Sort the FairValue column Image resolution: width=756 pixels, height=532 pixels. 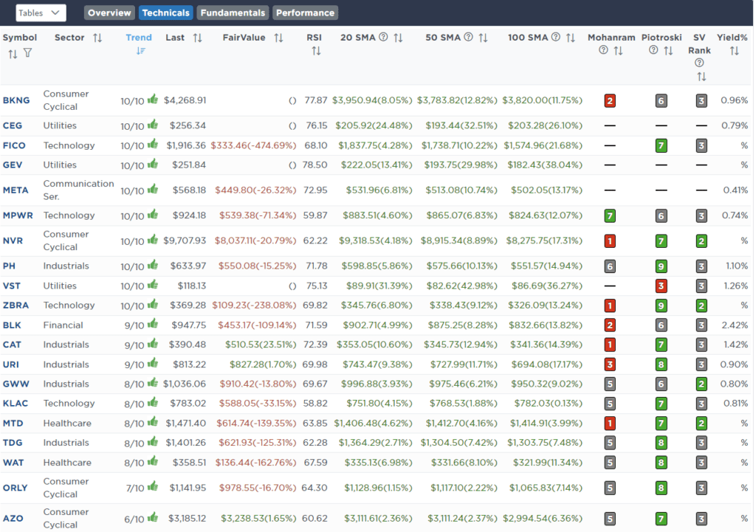point(278,38)
